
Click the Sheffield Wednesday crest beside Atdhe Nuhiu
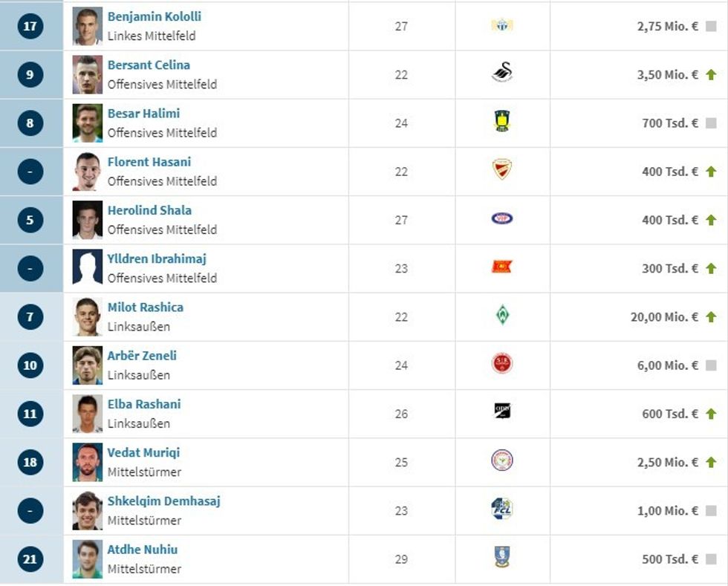click(502, 558)
